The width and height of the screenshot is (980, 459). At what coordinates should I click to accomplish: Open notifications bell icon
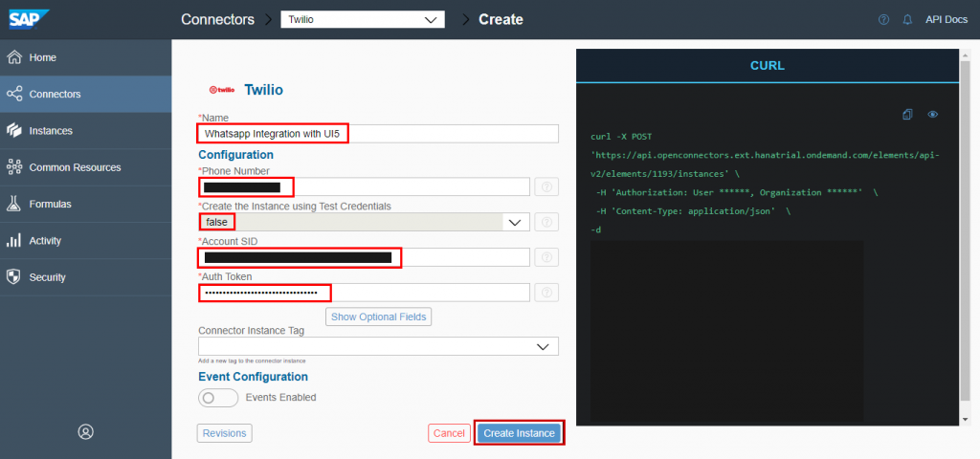[x=907, y=19]
